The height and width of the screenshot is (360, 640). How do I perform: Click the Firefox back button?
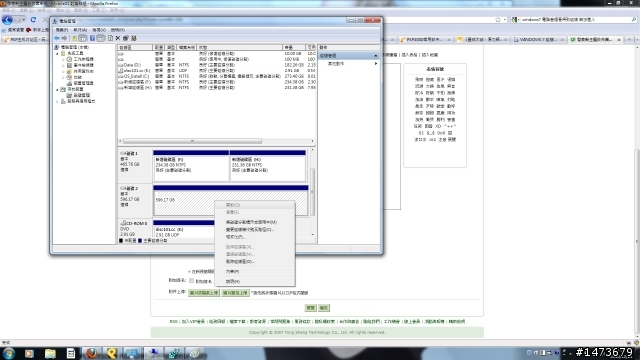[7, 20]
